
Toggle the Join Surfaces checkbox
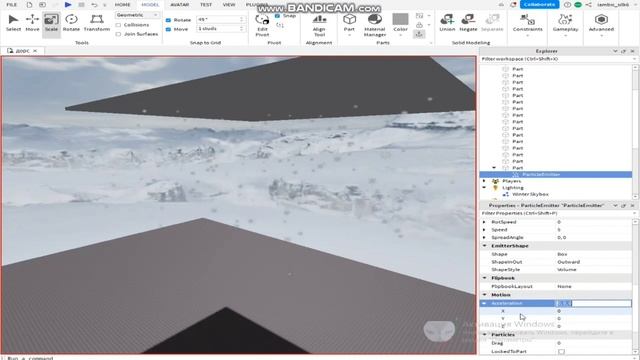(x=118, y=34)
